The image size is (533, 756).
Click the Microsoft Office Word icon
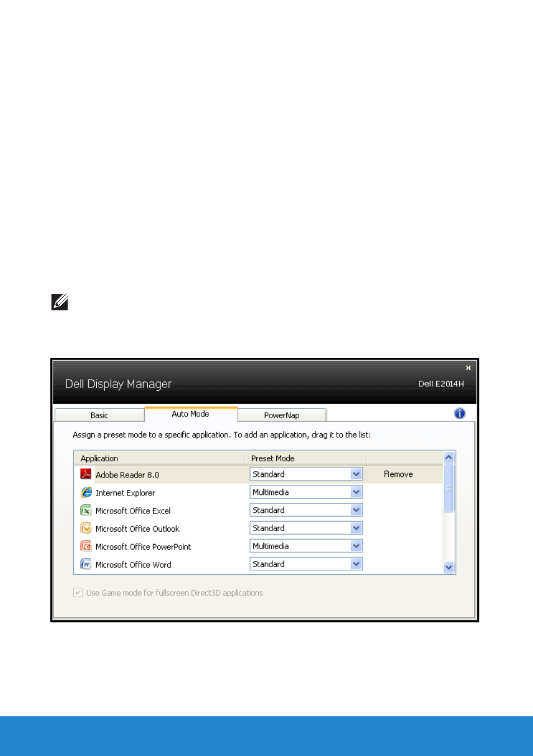[x=86, y=564]
